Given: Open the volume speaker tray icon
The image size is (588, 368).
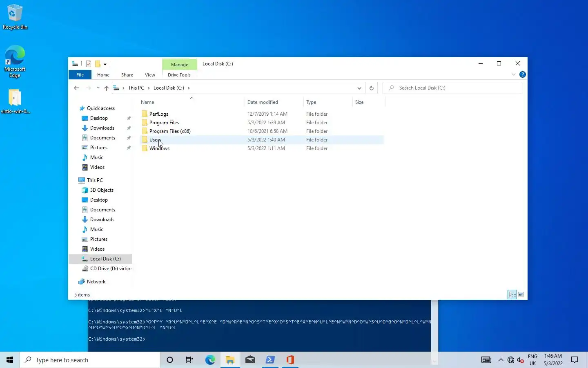Looking at the screenshot, I should coord(520,360).
